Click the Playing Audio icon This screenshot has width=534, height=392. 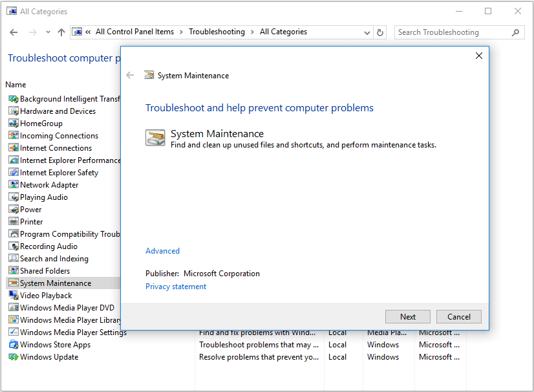click(x=13, y=197)
